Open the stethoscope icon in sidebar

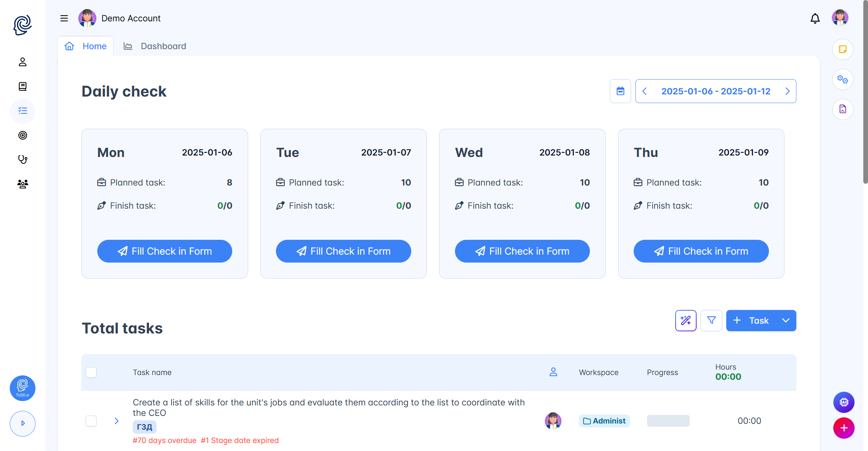tap(22, 159)
